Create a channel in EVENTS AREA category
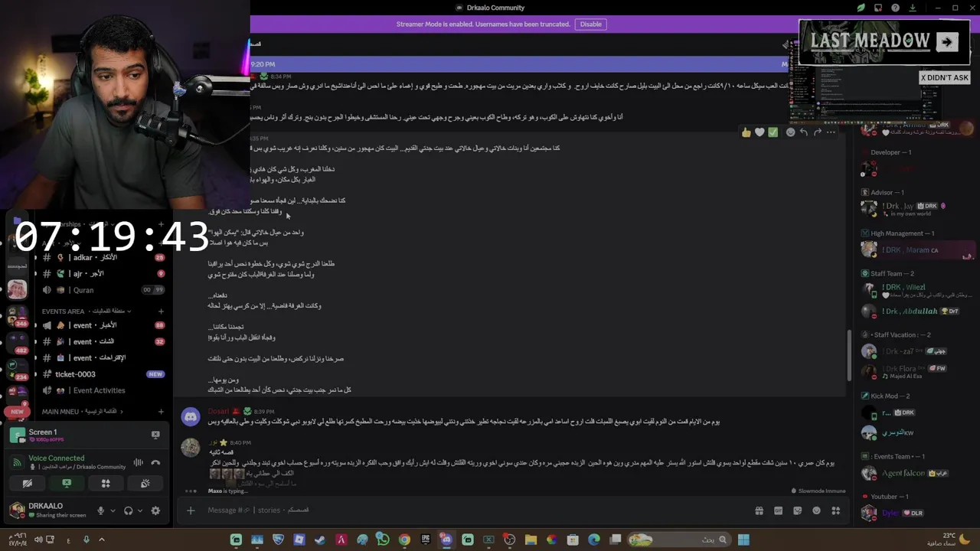This screenshot has width=980, height=551. pyautogui.click(x=161, y=311)
